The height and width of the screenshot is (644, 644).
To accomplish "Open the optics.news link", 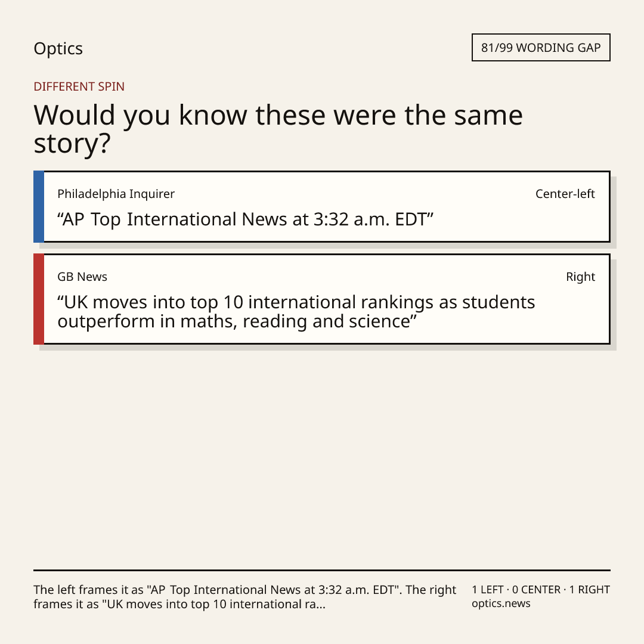I will (501, 603).
